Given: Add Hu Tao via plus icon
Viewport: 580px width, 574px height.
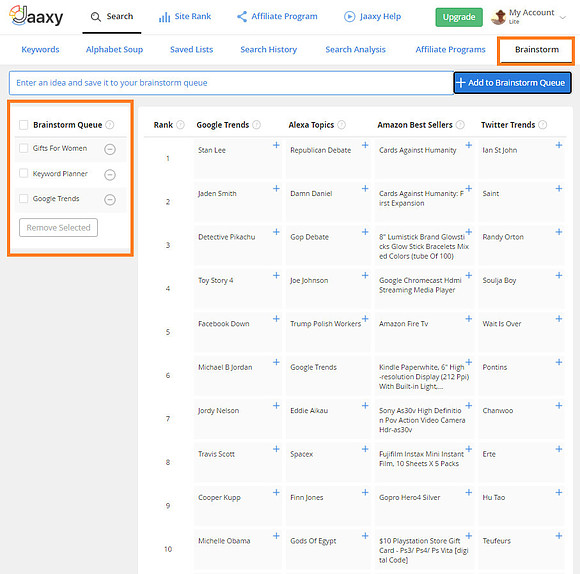Looking at the screenshot, I should [x=559, y=492].
